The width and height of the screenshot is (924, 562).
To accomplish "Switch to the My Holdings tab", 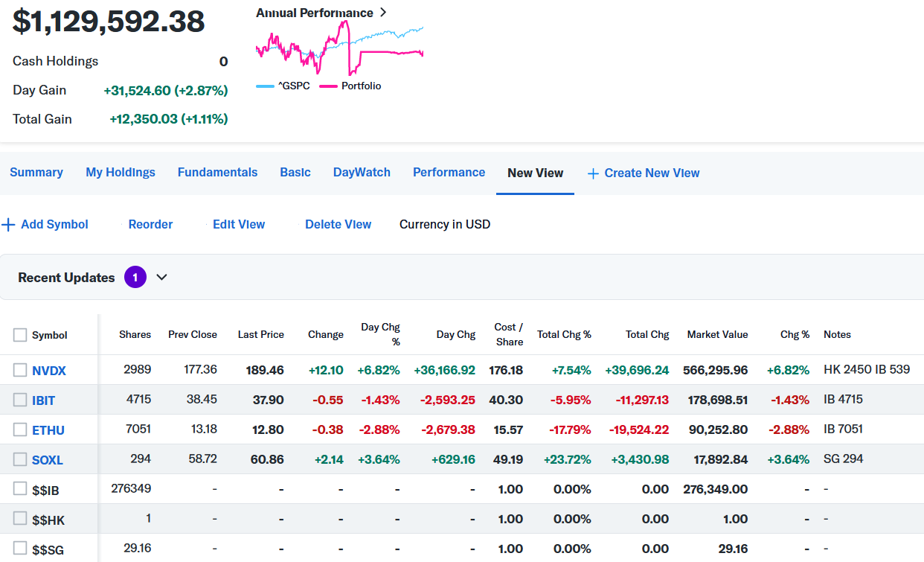I will 121,173.
